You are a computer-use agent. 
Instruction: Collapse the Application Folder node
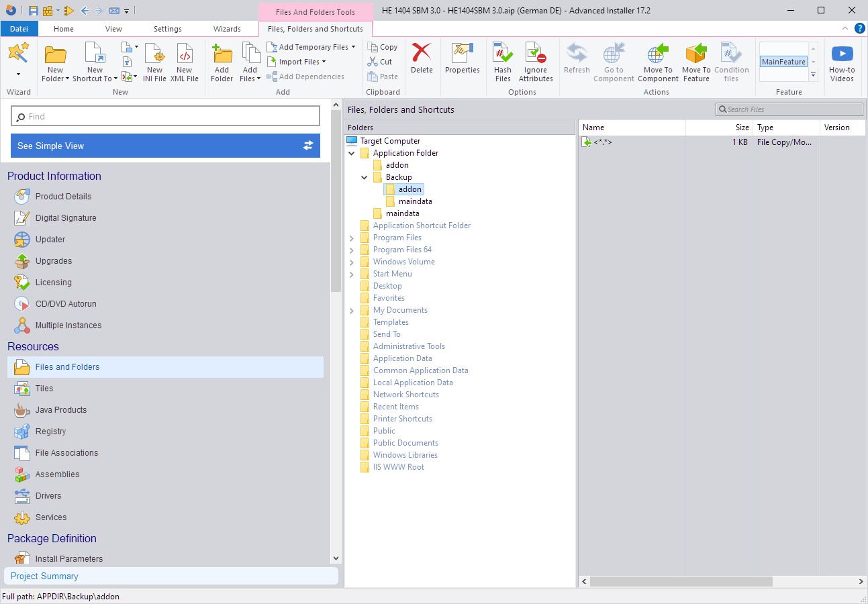[x=351, y=153]
